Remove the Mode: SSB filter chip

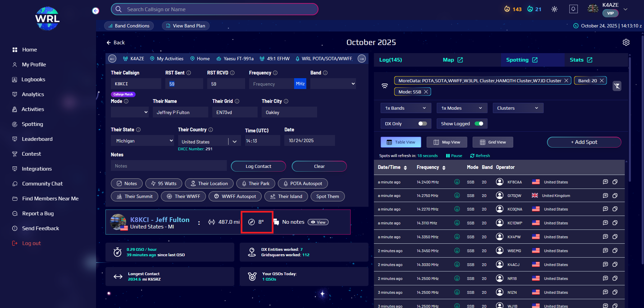[x=426, y=92]
